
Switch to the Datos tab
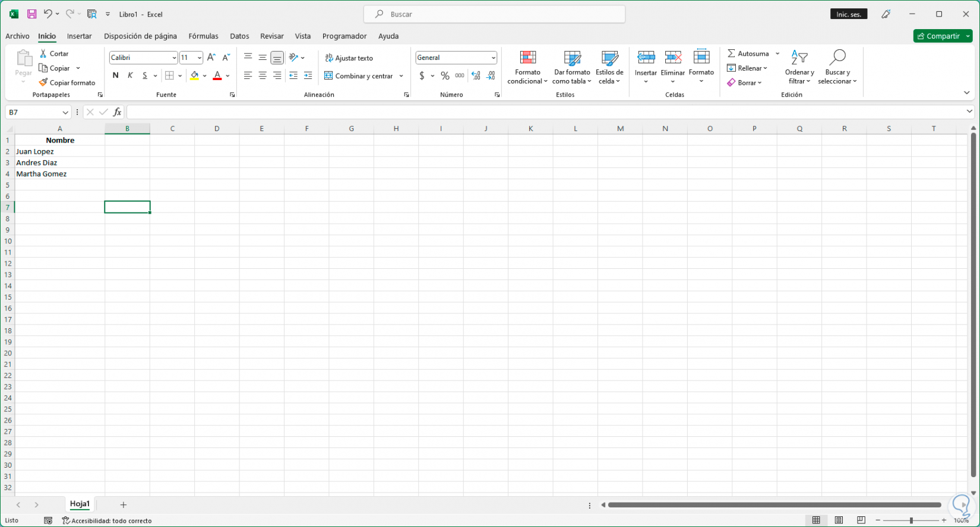coord(239,36)
